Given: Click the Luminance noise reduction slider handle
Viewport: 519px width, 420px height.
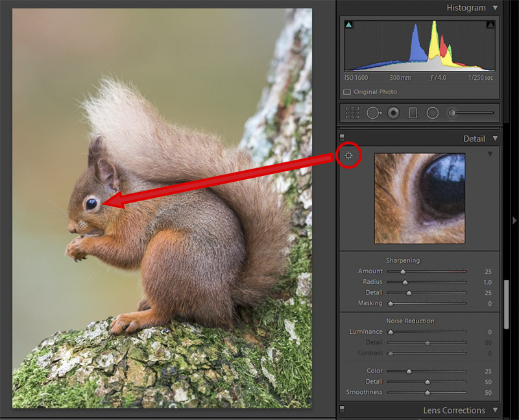Looking at the screenshot, I should 390,332.
